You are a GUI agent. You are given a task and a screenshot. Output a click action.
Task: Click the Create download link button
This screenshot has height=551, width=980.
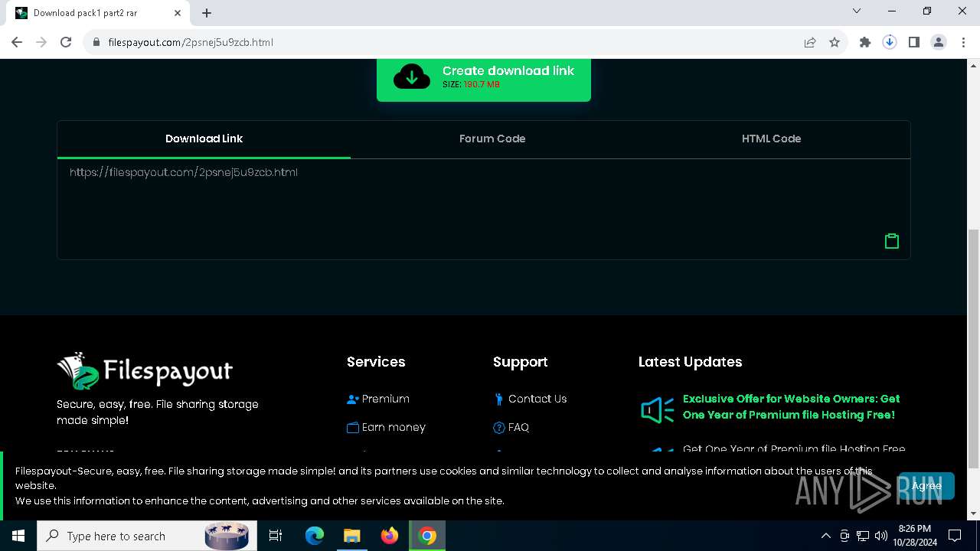pos(483,80)
